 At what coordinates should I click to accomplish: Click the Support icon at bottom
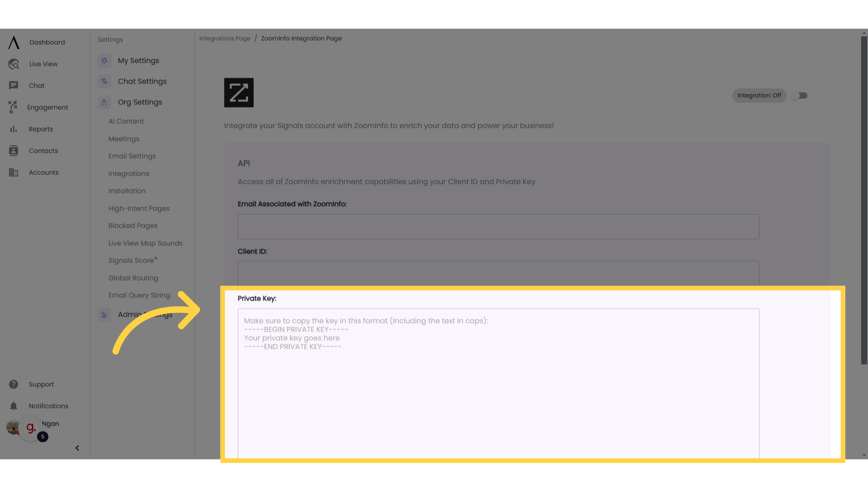tap(13, 385)
